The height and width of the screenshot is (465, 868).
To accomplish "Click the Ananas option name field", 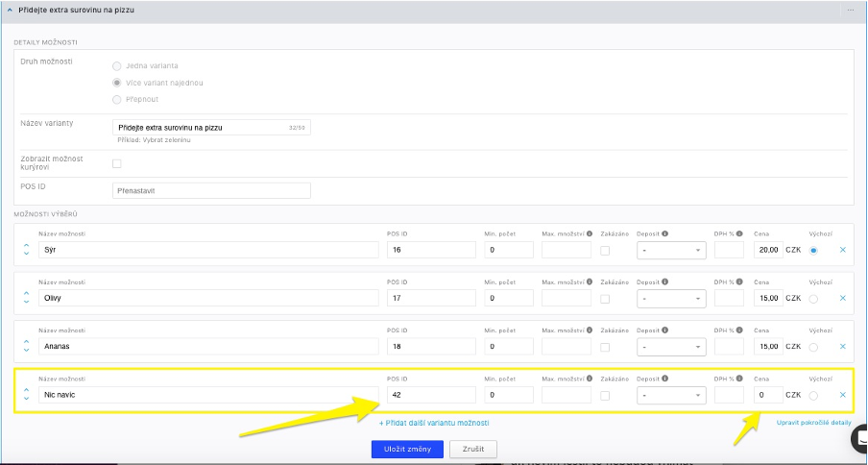I will pos(208,347).
